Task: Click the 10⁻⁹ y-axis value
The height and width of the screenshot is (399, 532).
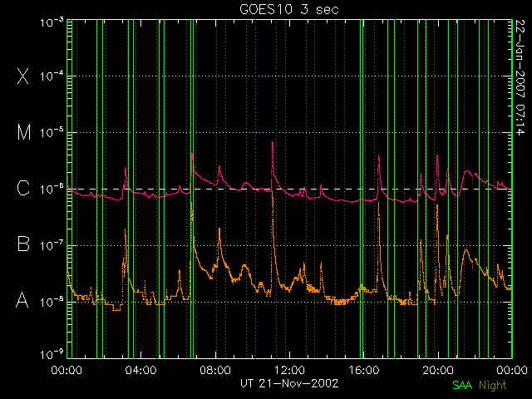Action: click(52, 354)
